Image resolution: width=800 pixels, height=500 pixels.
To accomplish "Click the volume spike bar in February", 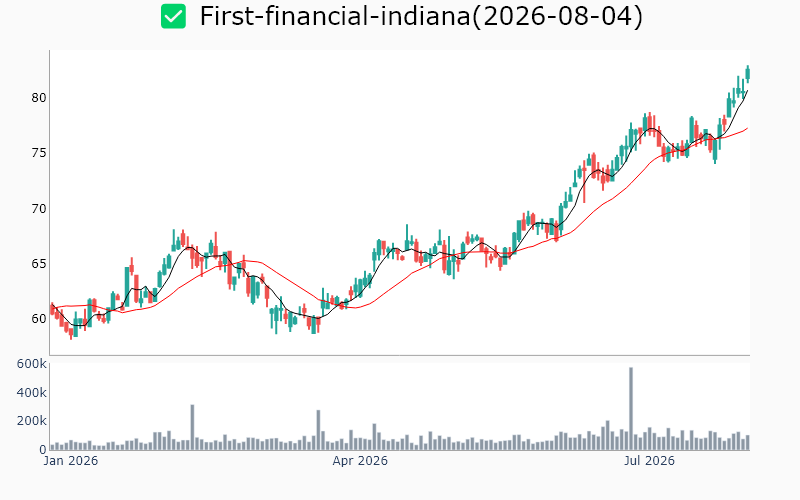I will (x=192, y=428).
